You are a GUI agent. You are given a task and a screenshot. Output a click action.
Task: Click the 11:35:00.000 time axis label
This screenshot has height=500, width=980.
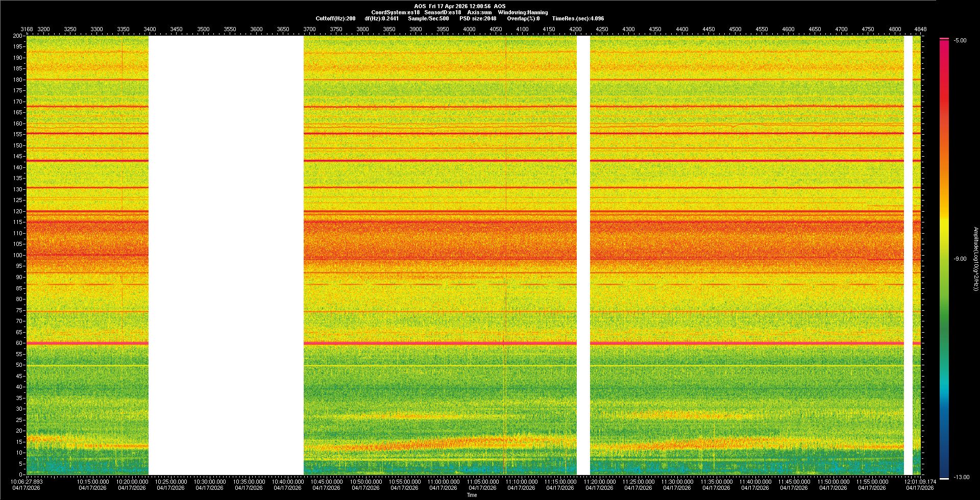[x=716, y=482]
